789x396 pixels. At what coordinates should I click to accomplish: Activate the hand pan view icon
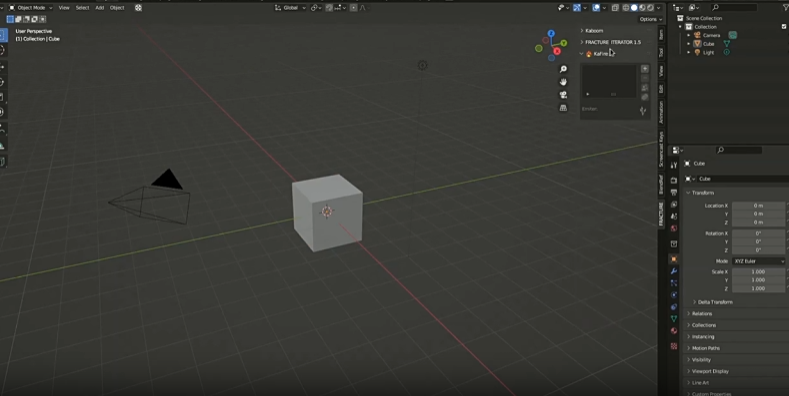(563, 82)
